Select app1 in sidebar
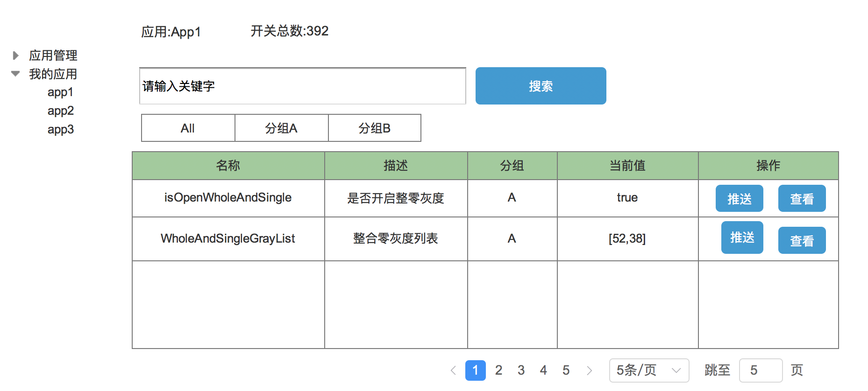The image size is (868, 391). [60, 92]
